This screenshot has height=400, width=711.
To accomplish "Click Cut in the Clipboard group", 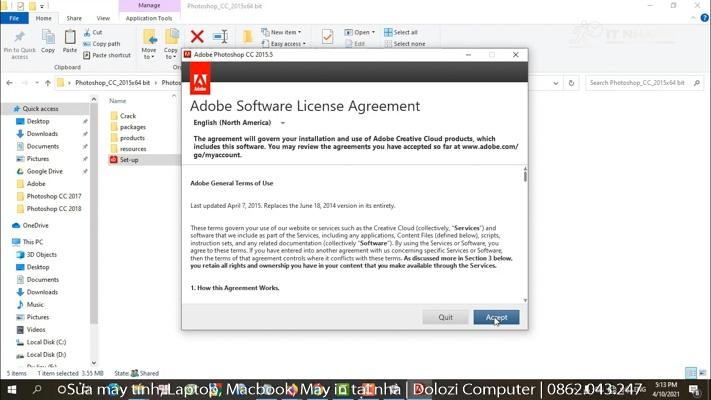I will (x=97, y=32).
